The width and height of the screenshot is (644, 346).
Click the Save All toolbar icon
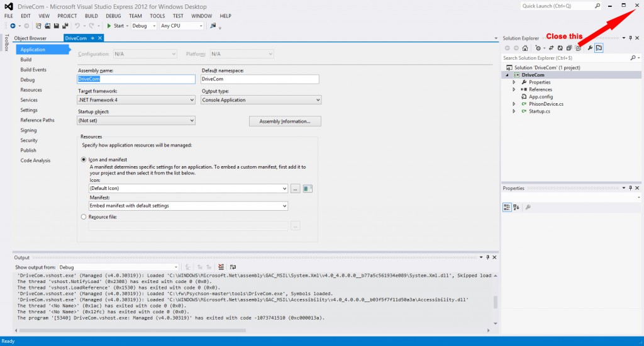click(x=65, y=26)
